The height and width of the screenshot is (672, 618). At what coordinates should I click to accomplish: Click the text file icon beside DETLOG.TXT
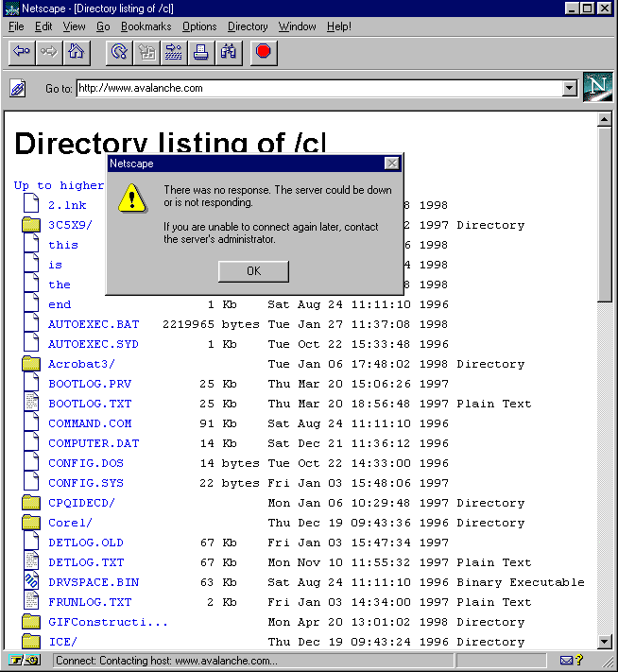click(31, 561)
